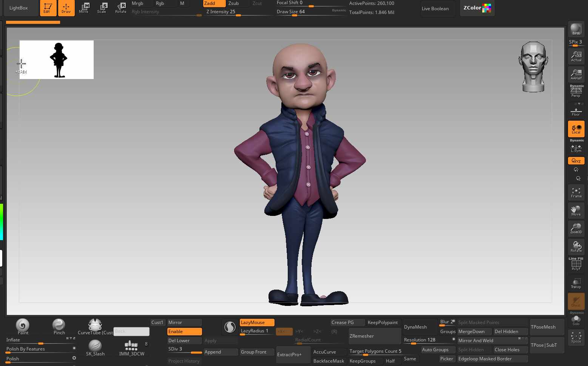The width and height of the screenshot is (588, 366).
Task: Switch to the Rotate gizmo tool
Action: (x=120, y=8)
